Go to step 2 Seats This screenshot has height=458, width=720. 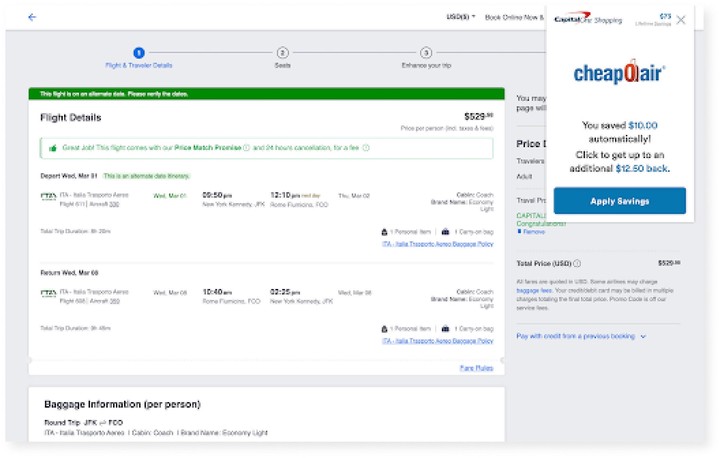[283, 52]
